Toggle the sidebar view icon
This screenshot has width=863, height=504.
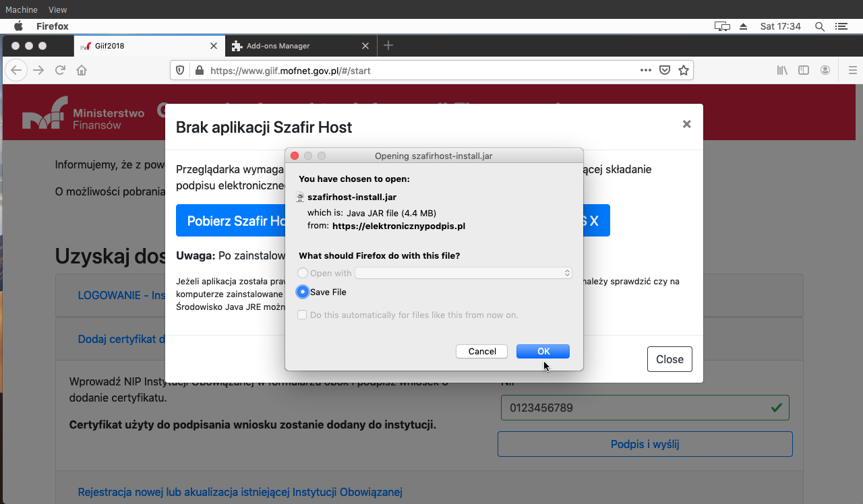[x=804, y=70]
